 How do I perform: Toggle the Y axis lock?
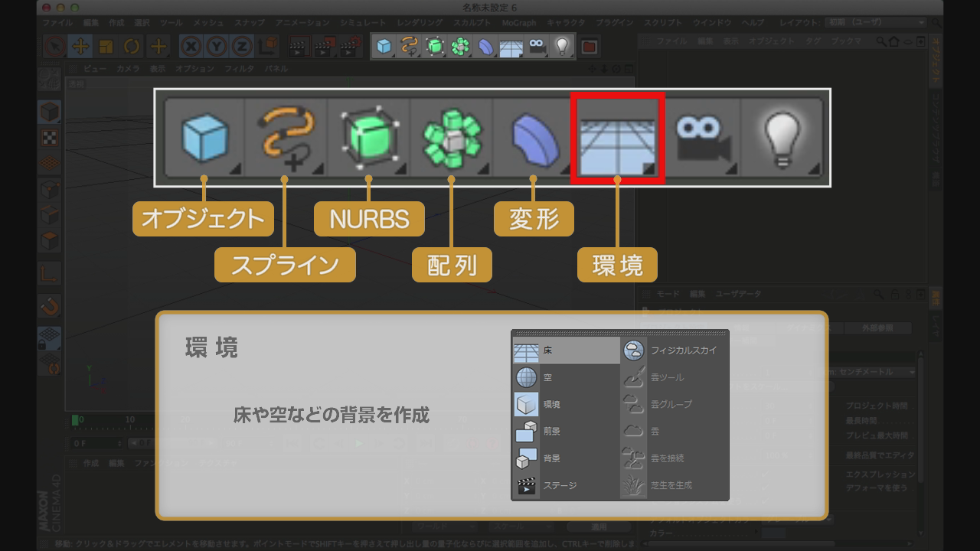(x=217, y=47)
